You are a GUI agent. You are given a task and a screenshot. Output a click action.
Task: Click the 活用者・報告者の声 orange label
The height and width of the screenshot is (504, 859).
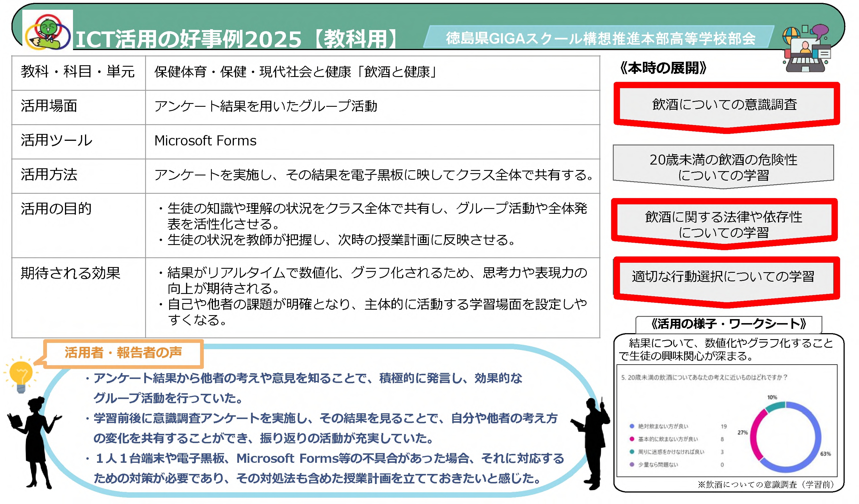pos(123,353)
